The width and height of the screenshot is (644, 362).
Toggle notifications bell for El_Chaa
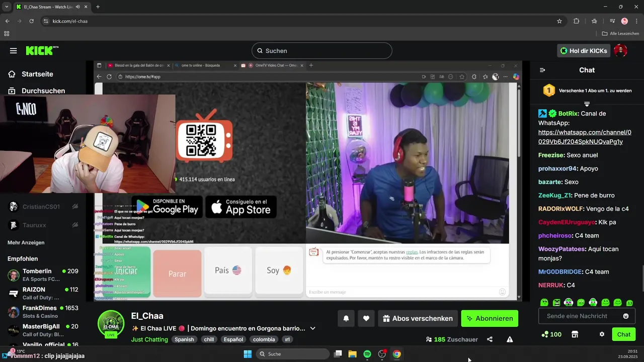tap(346, 318)
